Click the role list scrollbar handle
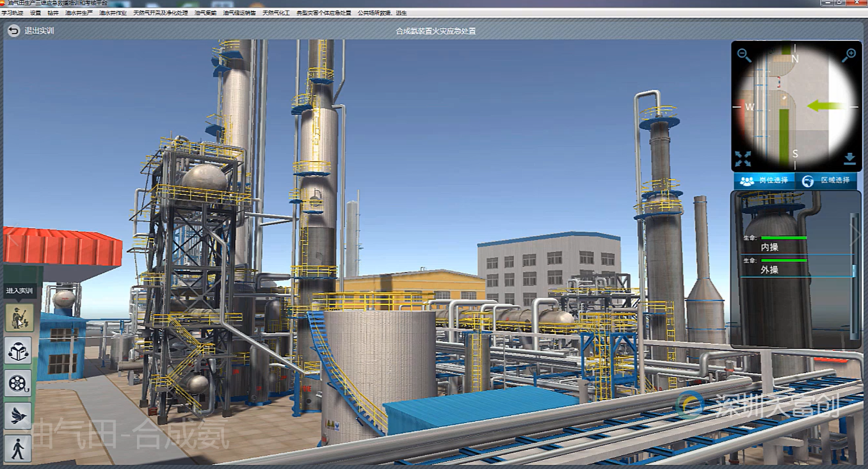The height and width of the screenshot is (469, 868). (853, 271)
